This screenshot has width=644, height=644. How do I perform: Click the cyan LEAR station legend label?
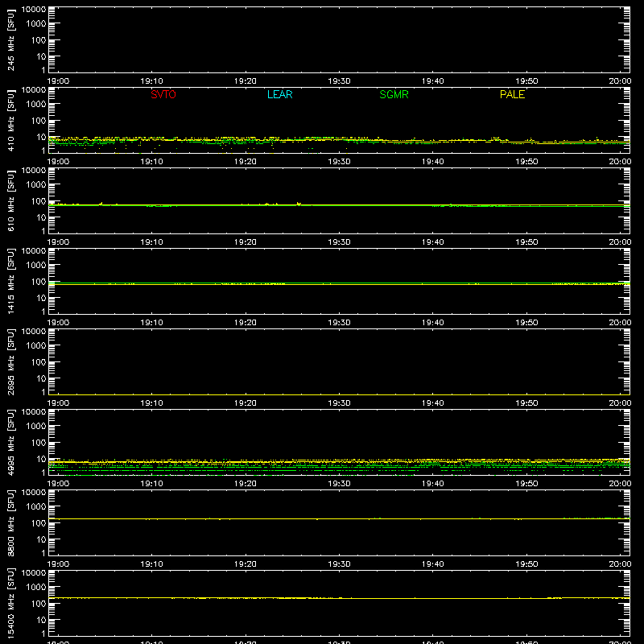click(279, 94)
